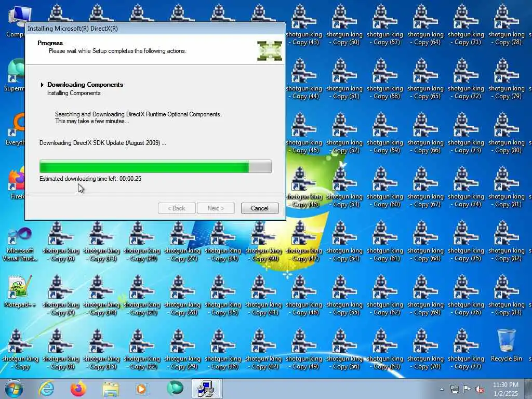Select shotgun king - Copy (15) shortcut
The height and width of the screenshot is (399, 532).
coord(101,350)
